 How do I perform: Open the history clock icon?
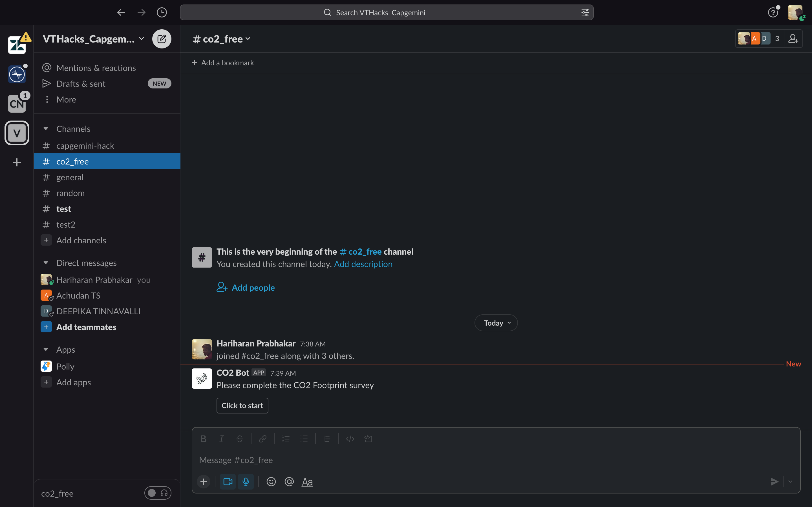coord(162,12)
